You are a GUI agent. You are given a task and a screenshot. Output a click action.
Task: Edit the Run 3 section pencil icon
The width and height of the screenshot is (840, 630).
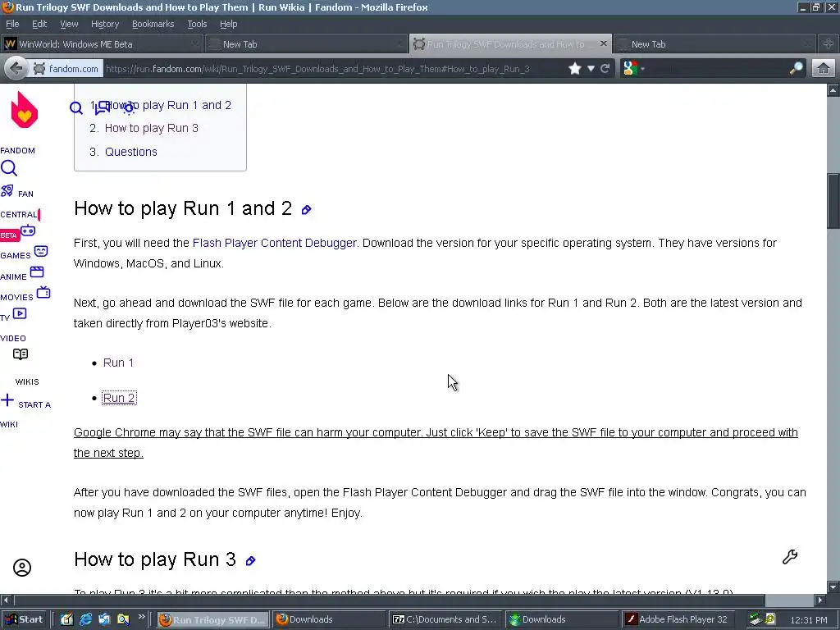(250, 560)
